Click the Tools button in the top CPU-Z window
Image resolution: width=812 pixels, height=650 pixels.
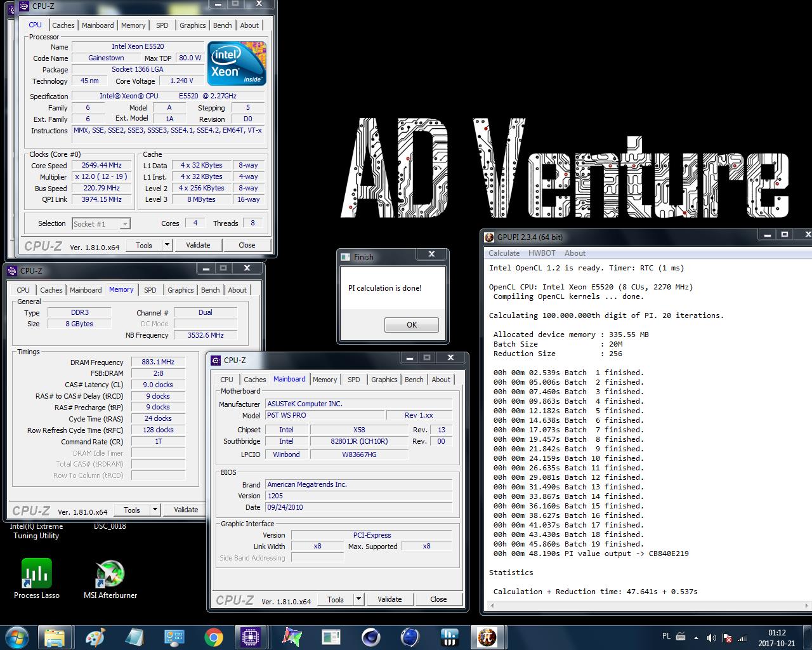click(x=144, y=245)
